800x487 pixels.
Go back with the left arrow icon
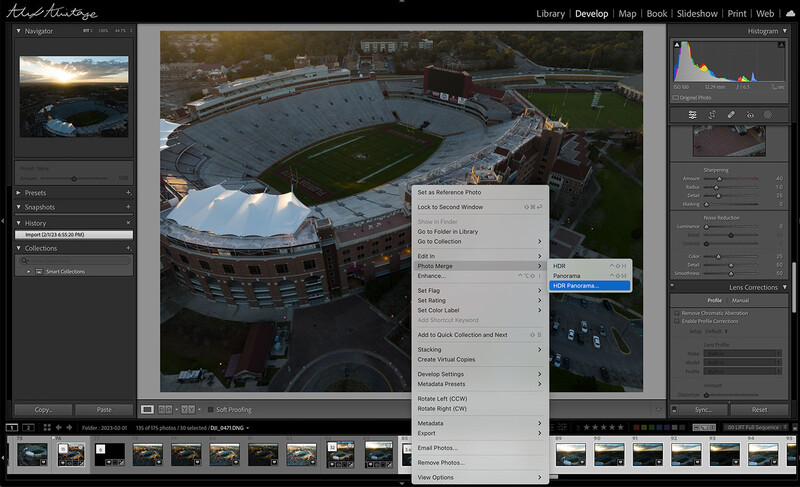pyautogui.click(x=59, y=427)
